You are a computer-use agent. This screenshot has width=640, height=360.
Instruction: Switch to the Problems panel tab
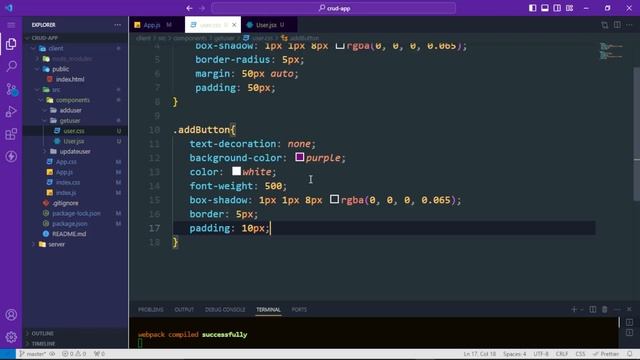coord(151,309)
